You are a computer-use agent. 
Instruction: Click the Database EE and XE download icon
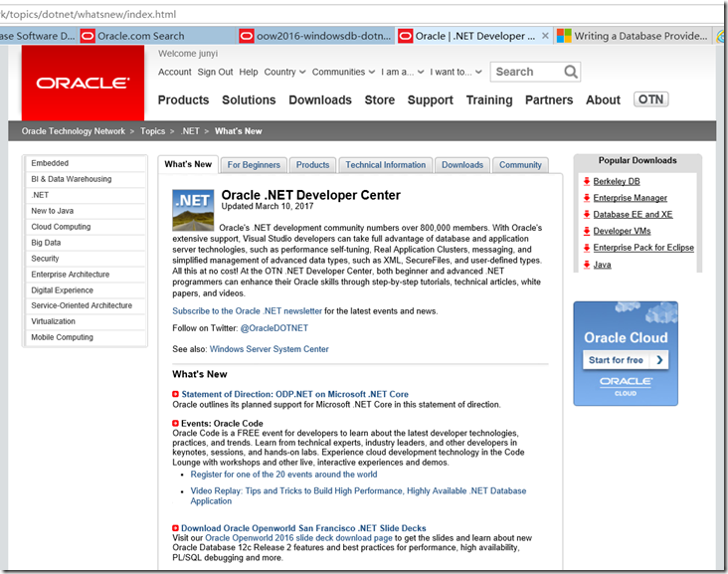(587, 215)
